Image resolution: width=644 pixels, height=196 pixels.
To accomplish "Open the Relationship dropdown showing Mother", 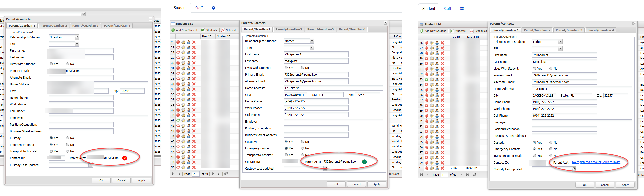I will pyautogui.click(x=311, y=41).
